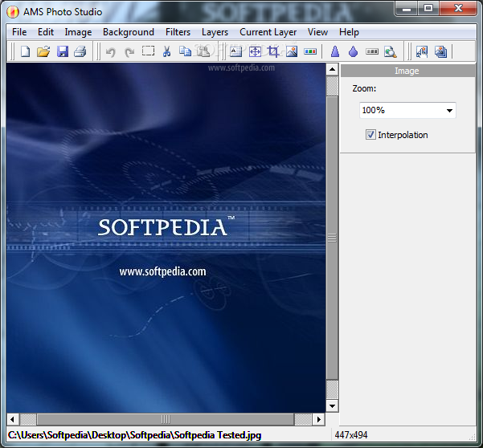Open the Background menu

pos(128,32)
